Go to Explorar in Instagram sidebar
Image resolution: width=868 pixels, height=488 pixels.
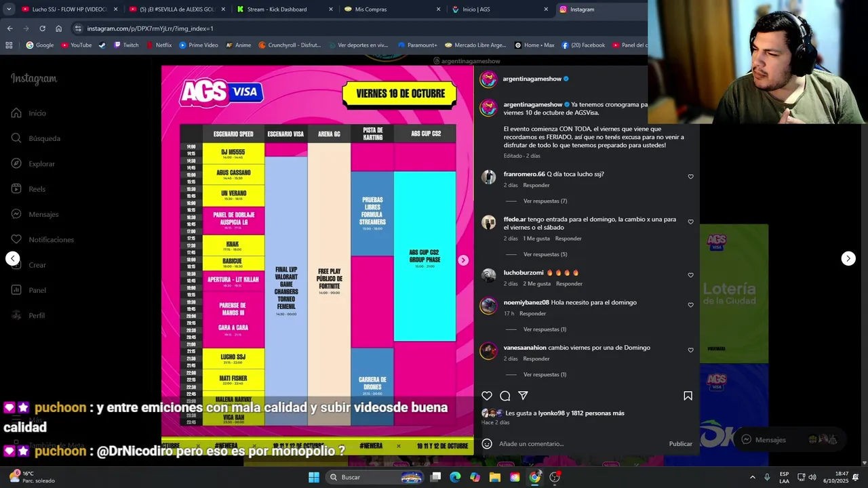33,163
